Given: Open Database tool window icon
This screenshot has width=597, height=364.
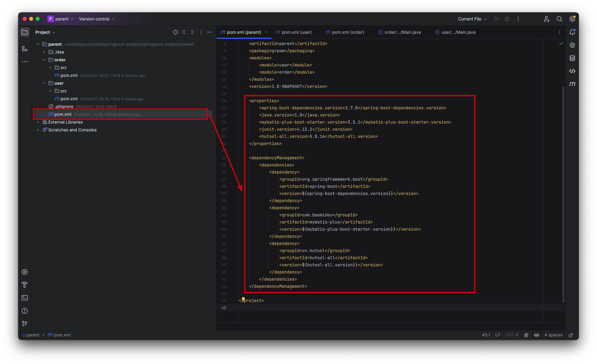Looking at the screenshot, I should (x=572, y=58).
